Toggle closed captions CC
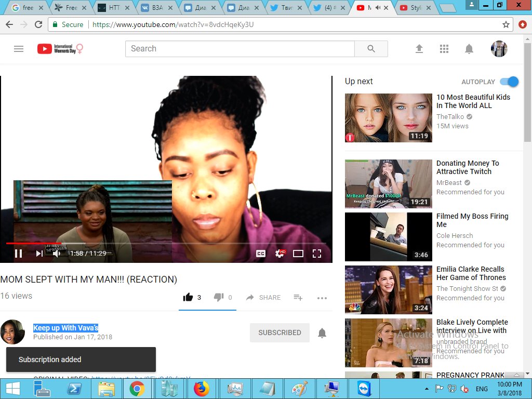This screenshot has width=532, height=399. pos(261,254)
